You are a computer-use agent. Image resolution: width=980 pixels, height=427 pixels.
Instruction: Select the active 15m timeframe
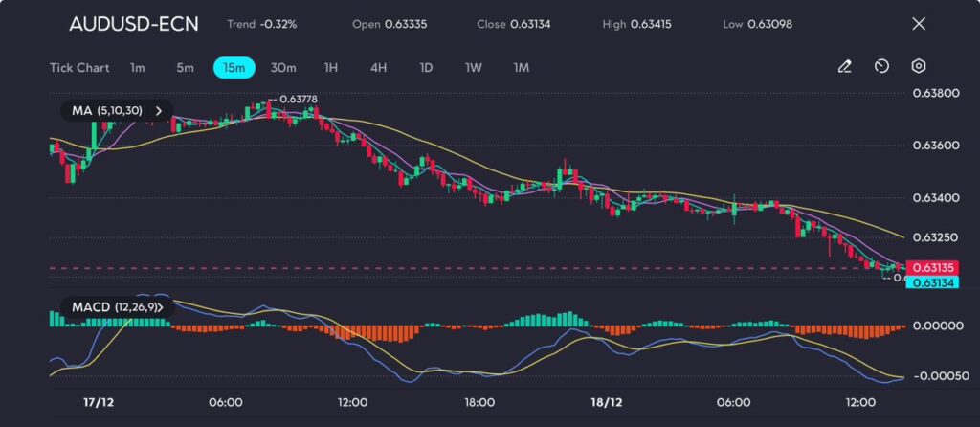[234, 68]
